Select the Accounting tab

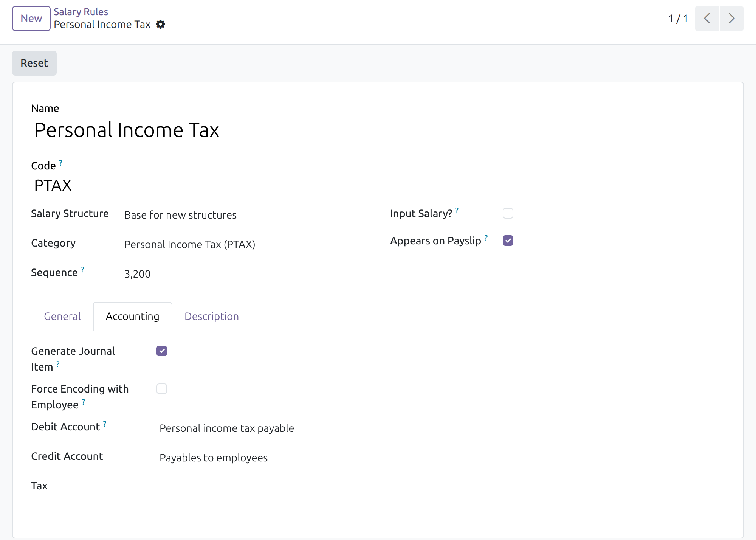click(x=133, y=316)
